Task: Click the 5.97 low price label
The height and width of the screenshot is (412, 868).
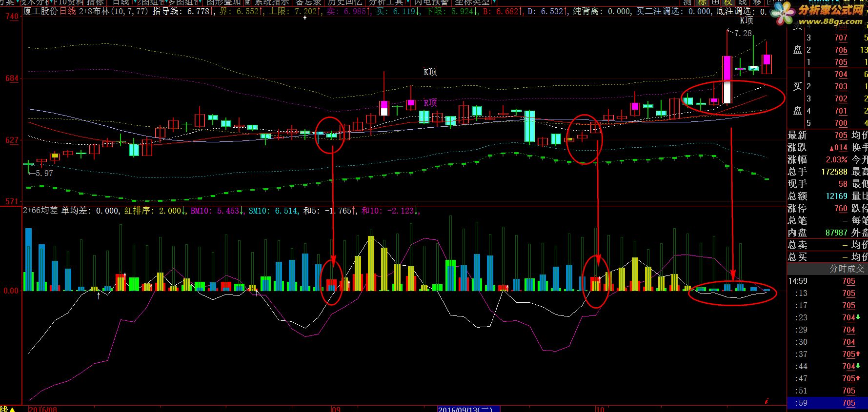Action: click(x=44, y=173)
